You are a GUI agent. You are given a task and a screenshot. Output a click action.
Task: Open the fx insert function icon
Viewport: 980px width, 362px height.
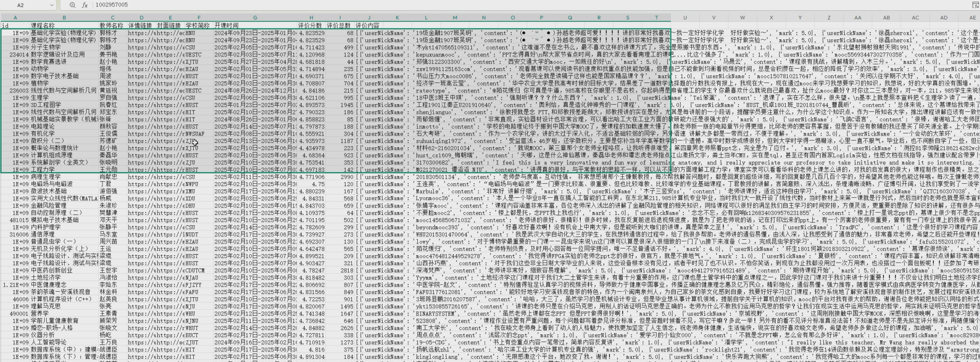[85, 5]
